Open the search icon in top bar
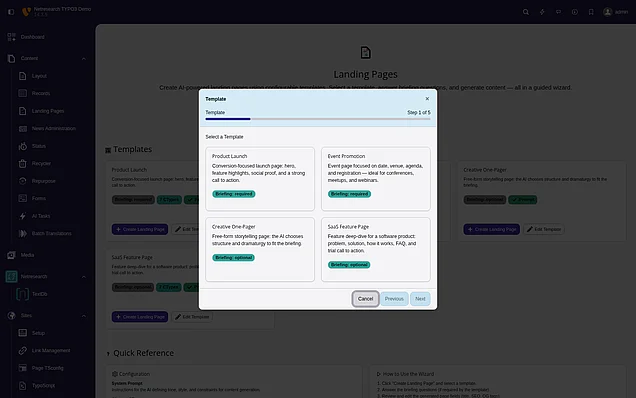 pyautogui.click(x=526, y=12)
